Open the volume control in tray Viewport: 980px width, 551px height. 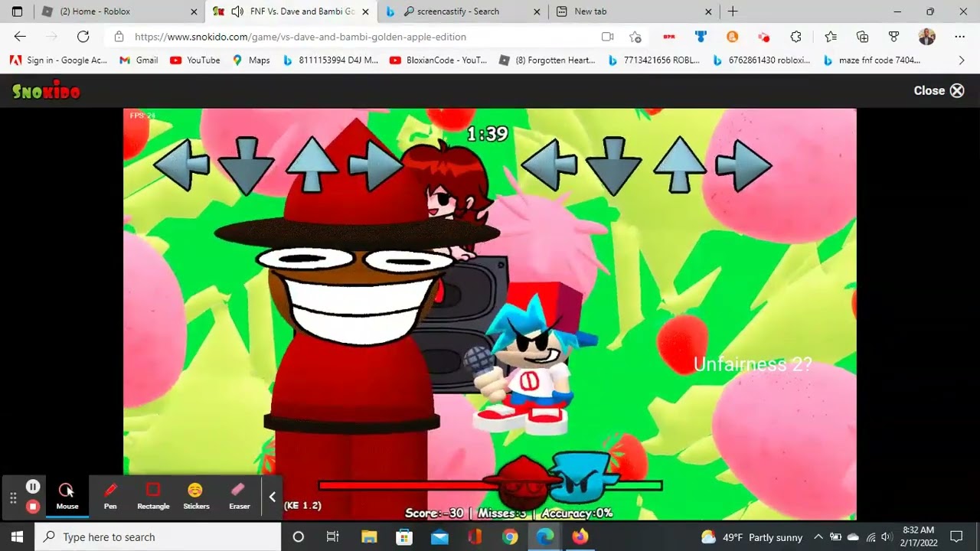pos(886,536)
